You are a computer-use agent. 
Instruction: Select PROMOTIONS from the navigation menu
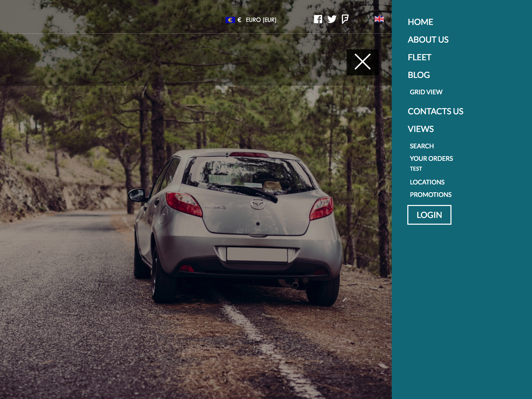pyautogui.click(x=431, y=194)
